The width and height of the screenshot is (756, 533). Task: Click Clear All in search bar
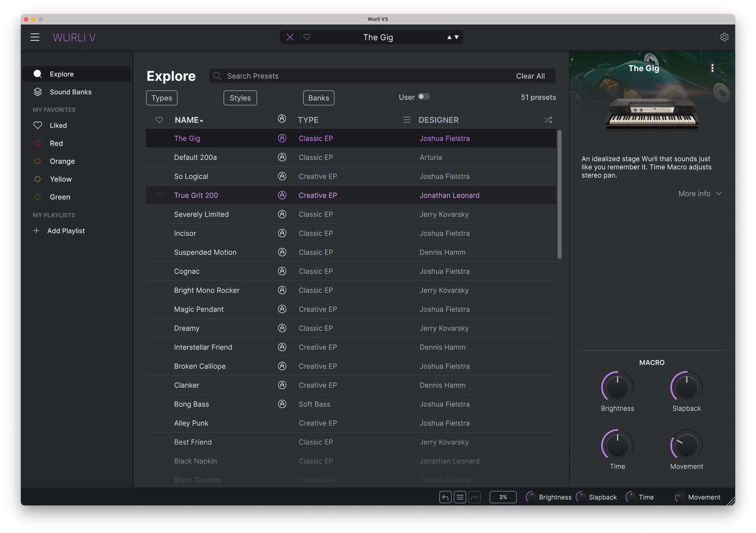[x=530, y=76]
